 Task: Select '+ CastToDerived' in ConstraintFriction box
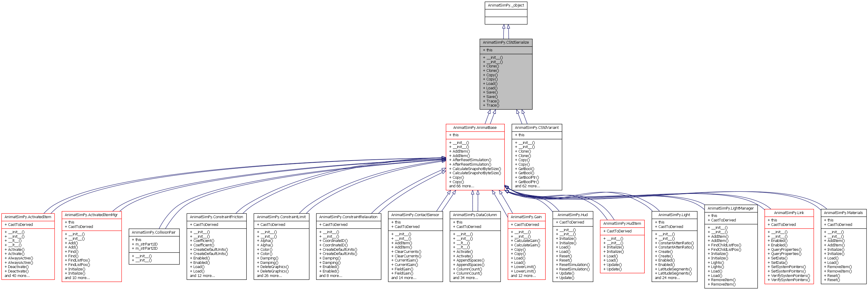pyautogui.click(x=204, y=225)
